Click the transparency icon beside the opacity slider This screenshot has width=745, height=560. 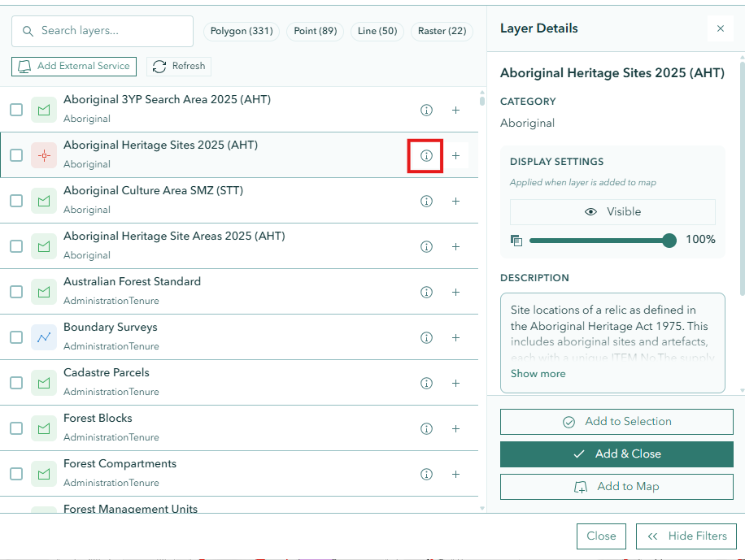pyautogui.click(x=516, y=241)
